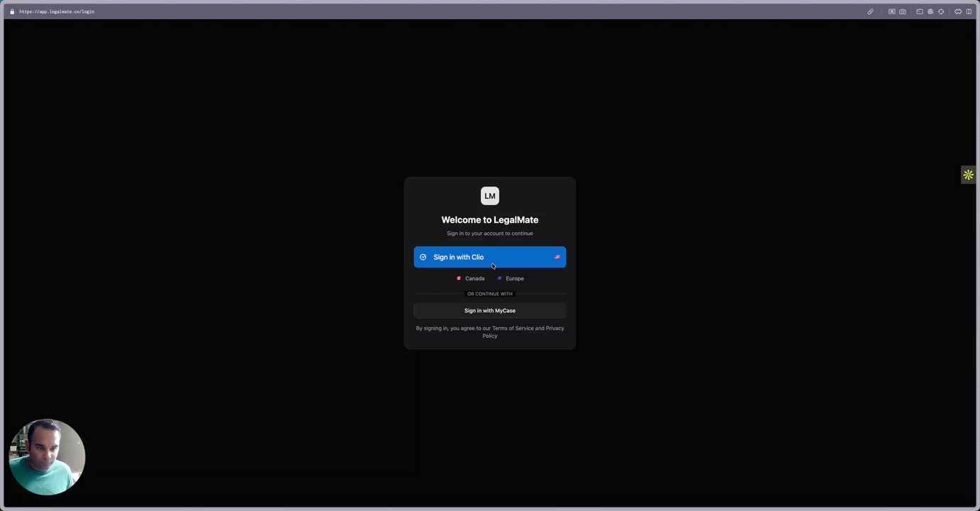Image resolution: width=980 pixels, height=511 pixels.
Task: Click the angle-brackets code icon in toolbar
Action: (x=958, y=11)
